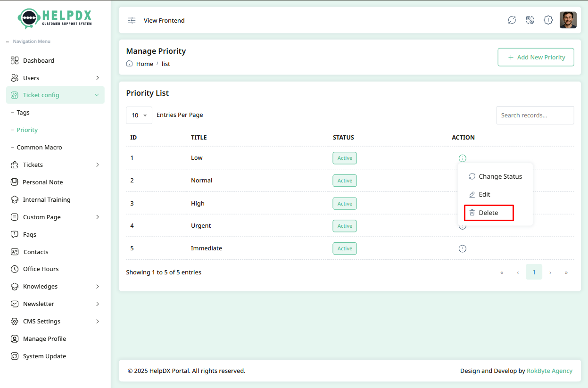This screenshot has width=588, height=388.
Task: Open the System Update sidebar icon
Action: point(14,356)
